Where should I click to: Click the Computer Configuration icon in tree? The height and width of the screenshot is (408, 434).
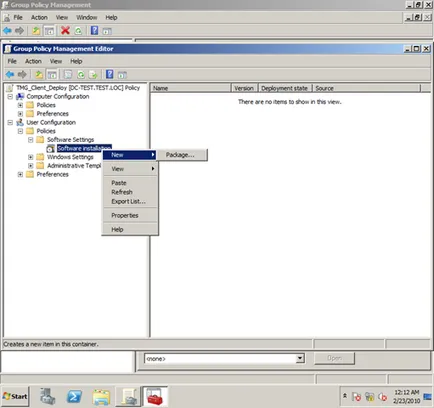pyautogui.click(x=20, y=96)
